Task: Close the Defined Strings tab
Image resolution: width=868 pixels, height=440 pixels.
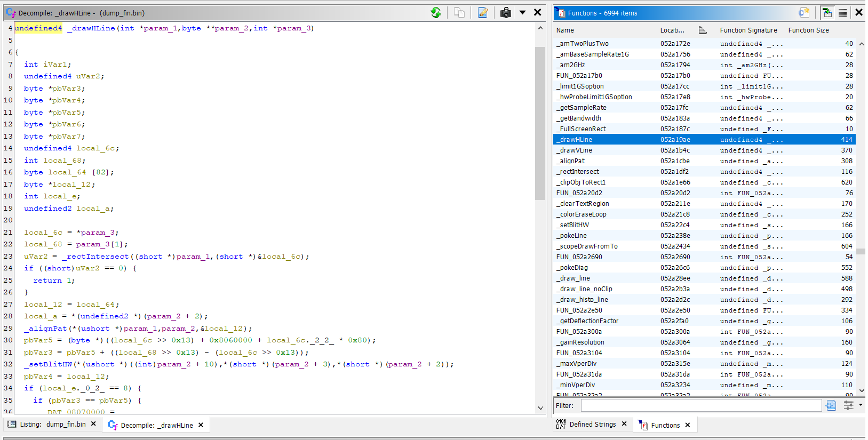Action: (x=624, y=424)
